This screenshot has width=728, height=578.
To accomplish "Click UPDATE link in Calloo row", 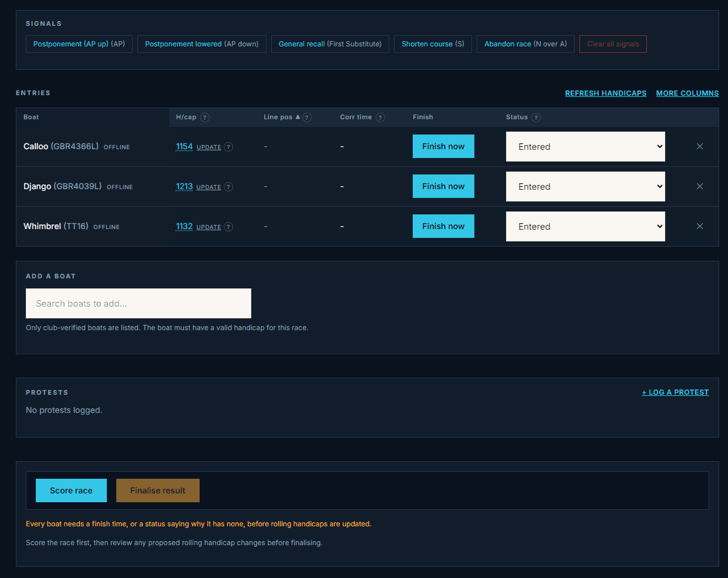I will click(209, 147).
